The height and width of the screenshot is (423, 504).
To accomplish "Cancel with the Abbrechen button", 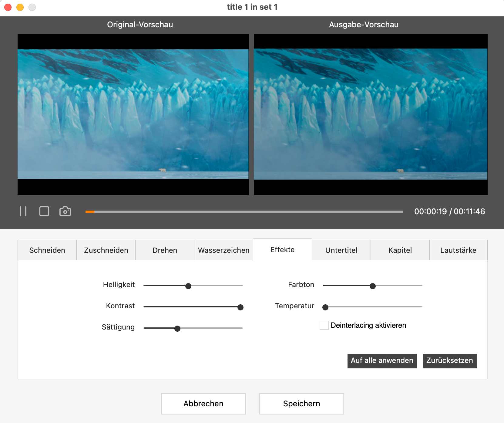I will coord(203,404).
